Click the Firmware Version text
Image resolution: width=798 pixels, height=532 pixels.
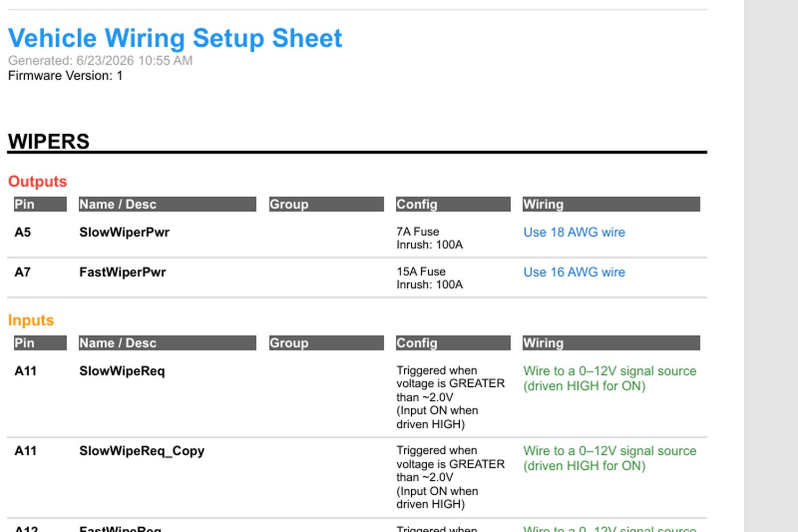point(65,76)
